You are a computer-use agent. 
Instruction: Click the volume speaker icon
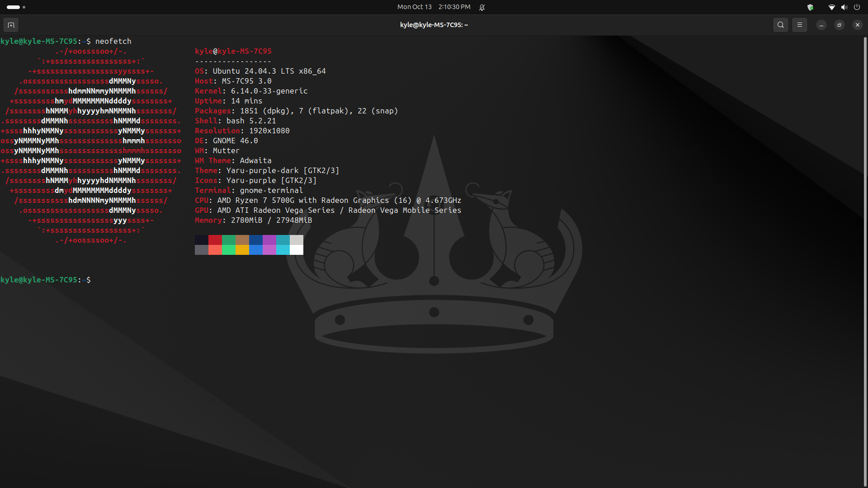coord(844,7)
